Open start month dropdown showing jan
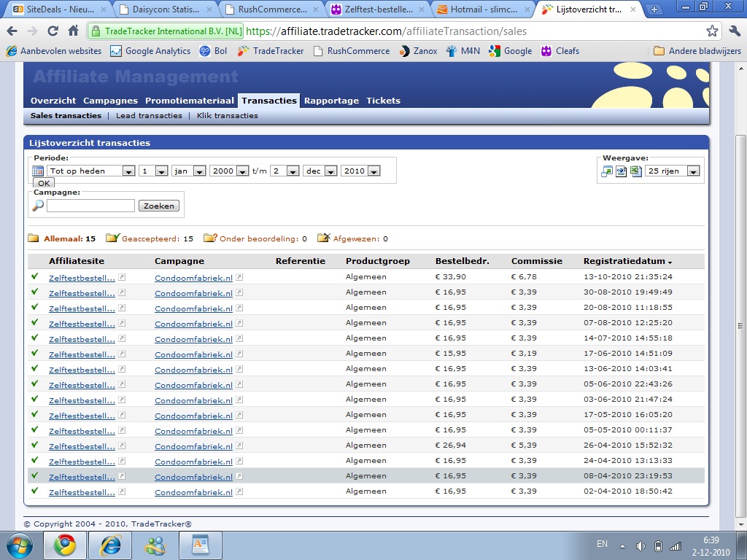The image size is (747, 560). pyautogui.click(x=188, y=171)
